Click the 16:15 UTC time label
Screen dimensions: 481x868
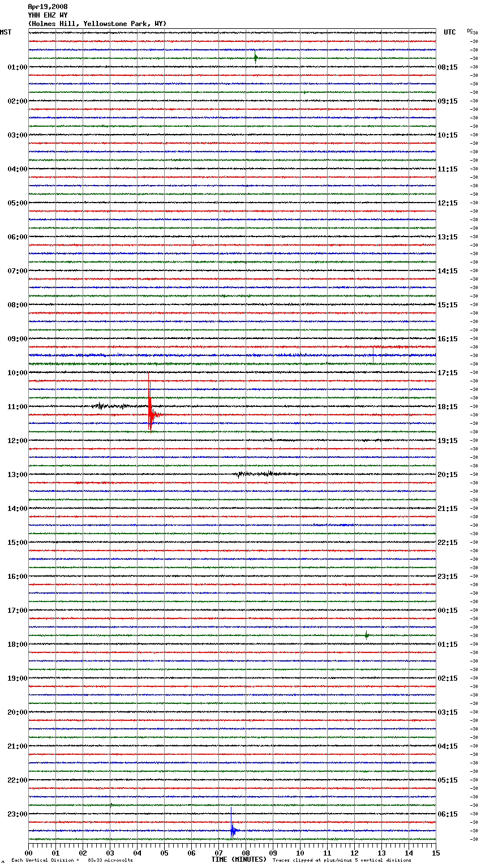(x=448, y=339)
